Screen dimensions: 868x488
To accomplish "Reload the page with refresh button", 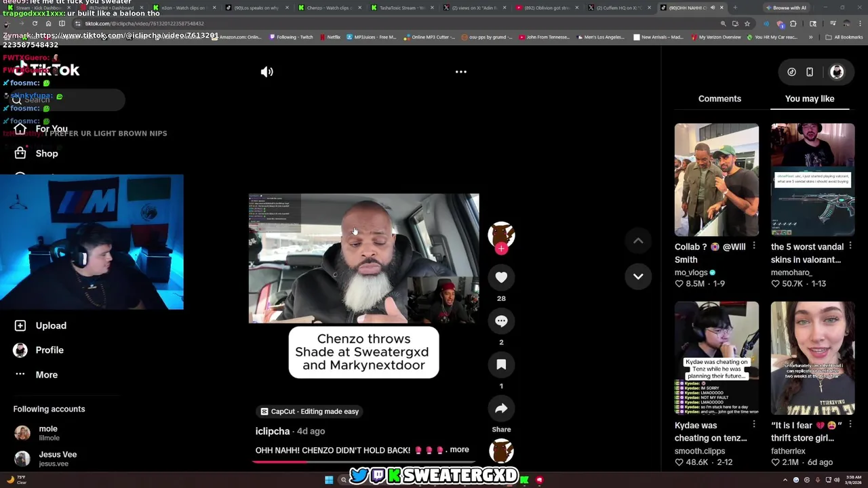I will click(x=35, y=24).
